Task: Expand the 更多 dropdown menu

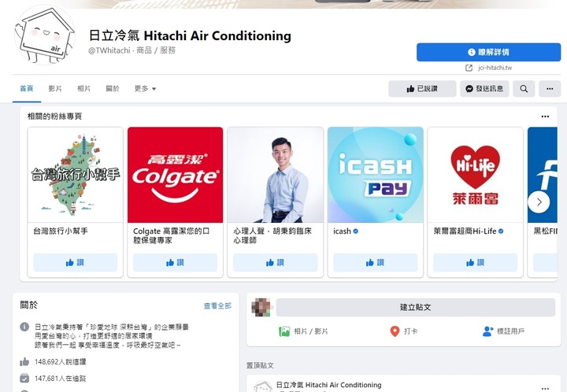Action: coord(145,88)
